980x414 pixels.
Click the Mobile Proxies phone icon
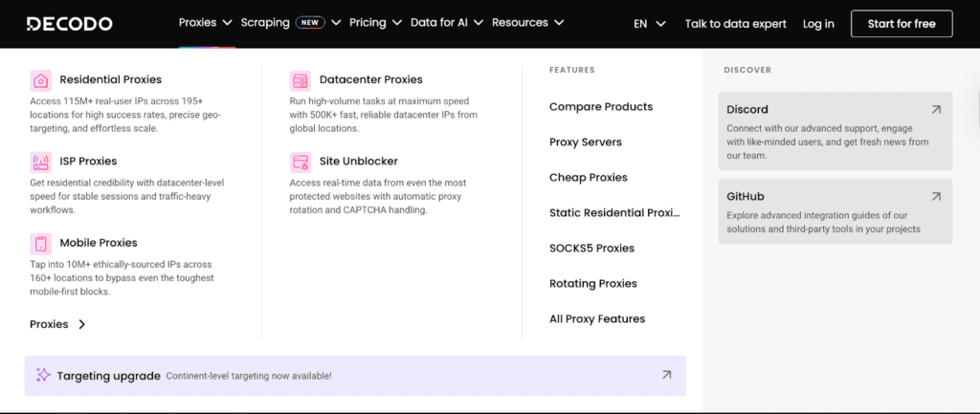[40, 243]
